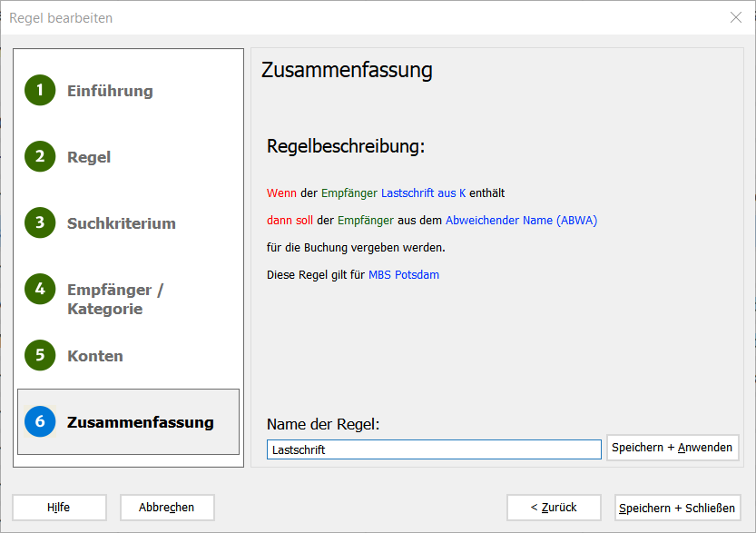Click the blue 'MBS Potsdam' account text
Viewport: 756px width, 533px height.
point(404,275)
